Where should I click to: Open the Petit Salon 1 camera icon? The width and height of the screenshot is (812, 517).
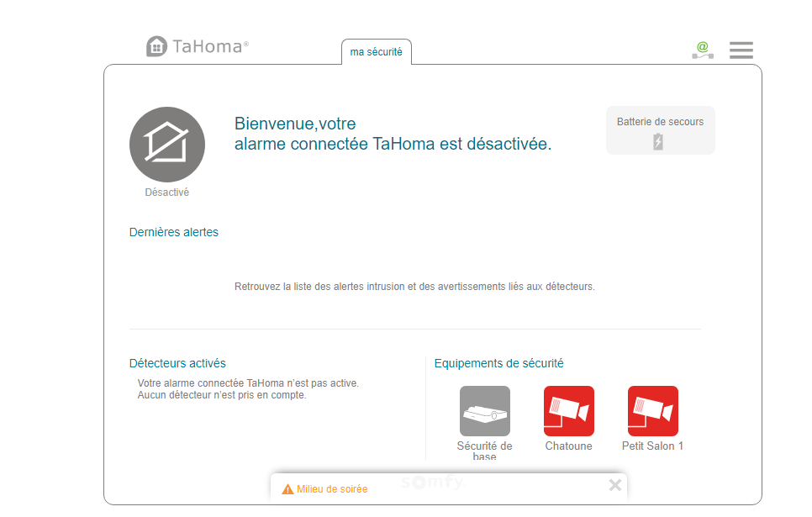click(x=652, y=411)
